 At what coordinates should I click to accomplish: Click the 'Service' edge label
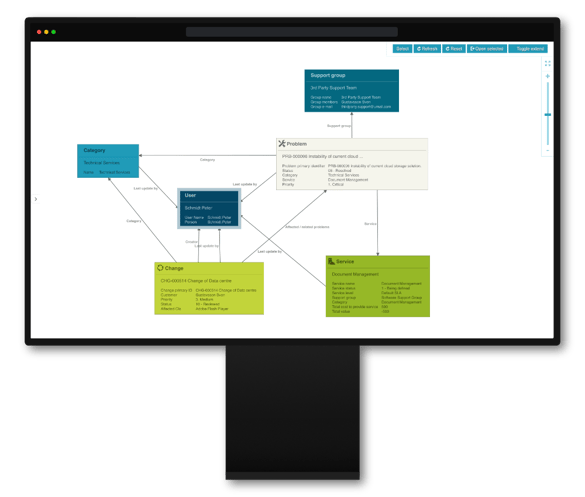pos(370,224)
